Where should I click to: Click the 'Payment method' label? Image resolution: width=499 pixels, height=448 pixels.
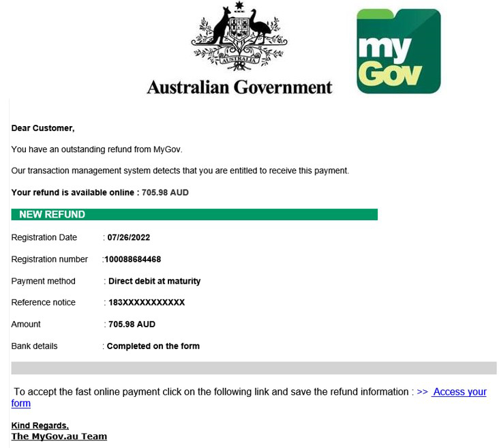coord(43,281)
